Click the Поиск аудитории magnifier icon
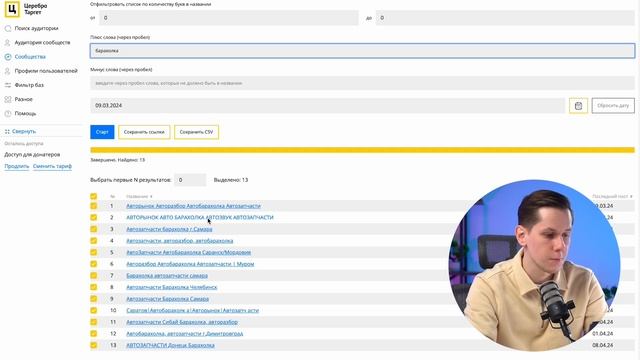The image size is (640, 360). point(8,29)
